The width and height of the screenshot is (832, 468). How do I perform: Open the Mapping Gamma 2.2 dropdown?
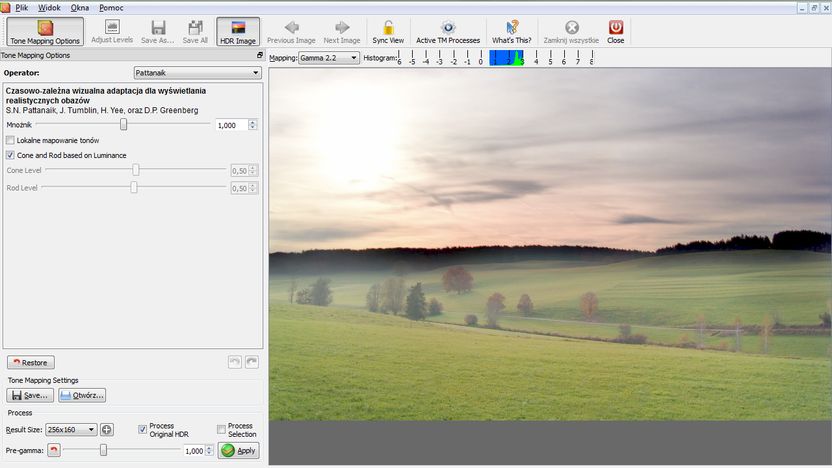click(328, 58)
